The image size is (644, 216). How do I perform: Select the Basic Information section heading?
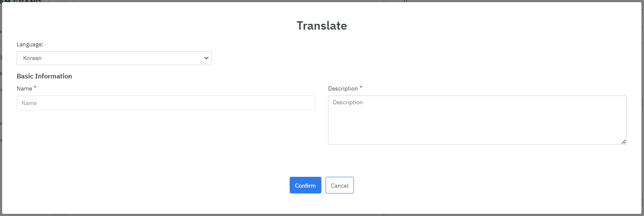[x=44, y=76]
